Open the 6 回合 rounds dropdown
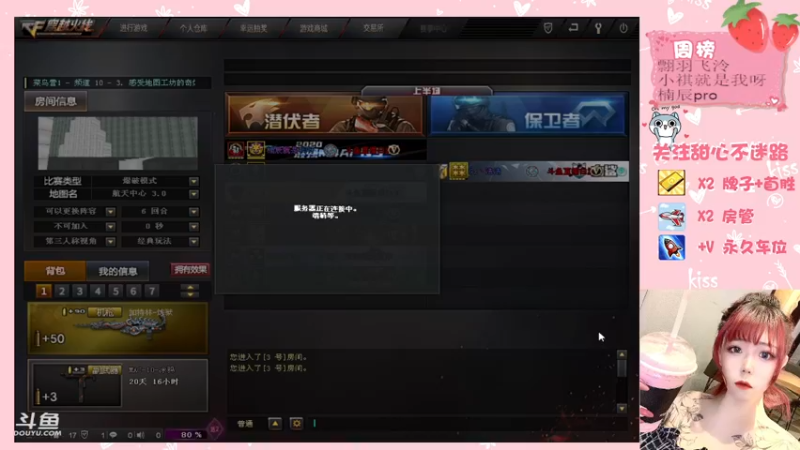Screen dimensions: 800x450 click(x=193, y=212)
